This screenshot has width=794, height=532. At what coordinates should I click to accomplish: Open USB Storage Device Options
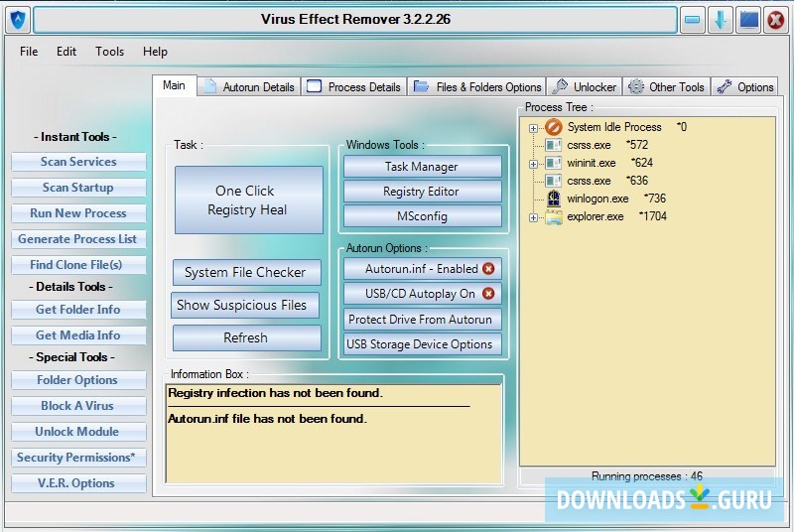coord(423,344)
